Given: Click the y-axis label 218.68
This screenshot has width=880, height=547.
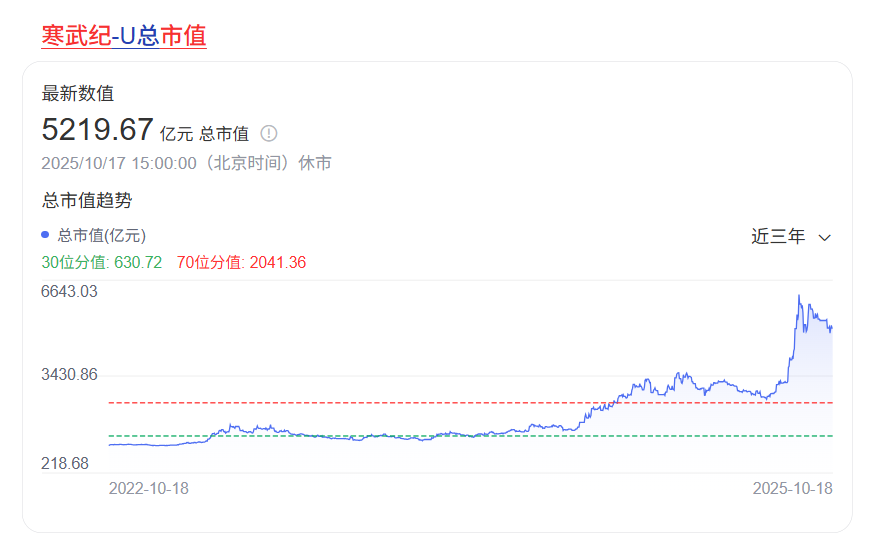Looking at the screenshot, I should (65, 463).
